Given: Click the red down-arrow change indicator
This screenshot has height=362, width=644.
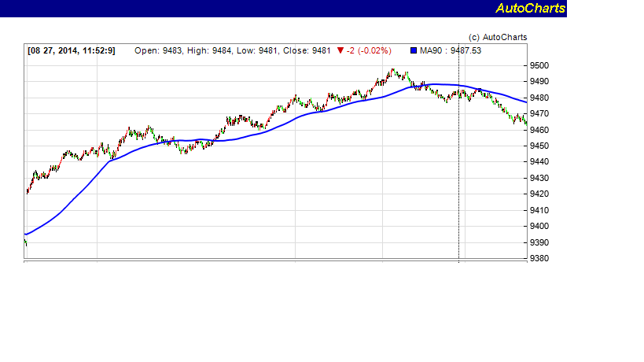Looking at the screenshot, I should 340,50.
